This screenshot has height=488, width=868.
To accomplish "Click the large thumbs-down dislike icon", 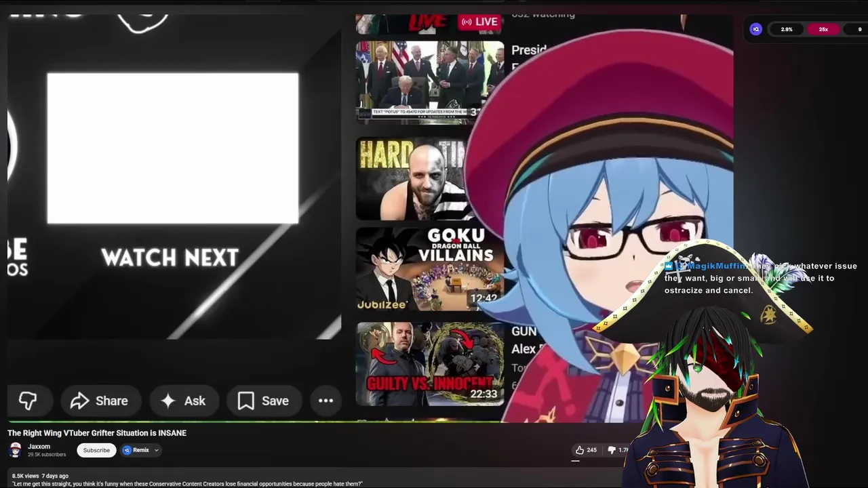I will click(x=28, y=401).
